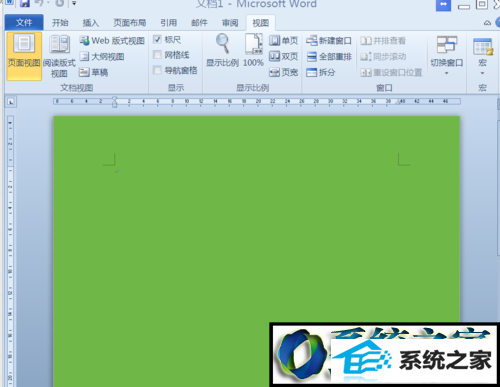500x387 pixels.
Task: Click Reset Window Position (重设窗口位置)
Action: (x=391, y=72)
